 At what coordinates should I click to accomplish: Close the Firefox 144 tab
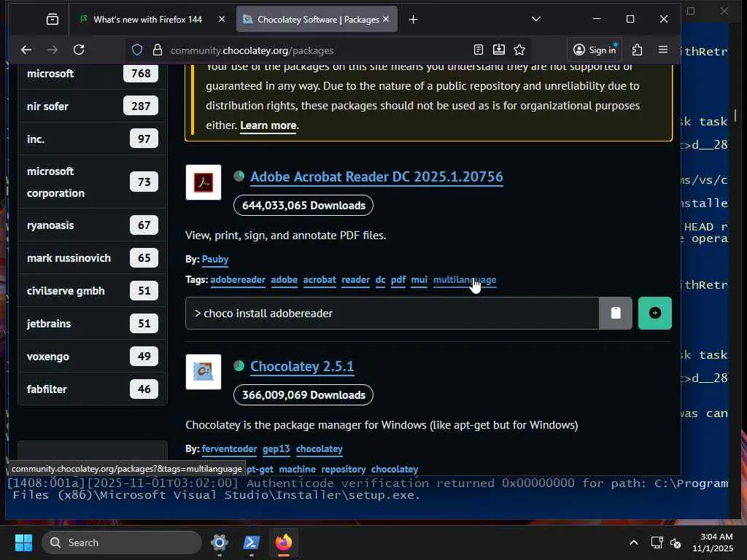pos(222,19)
